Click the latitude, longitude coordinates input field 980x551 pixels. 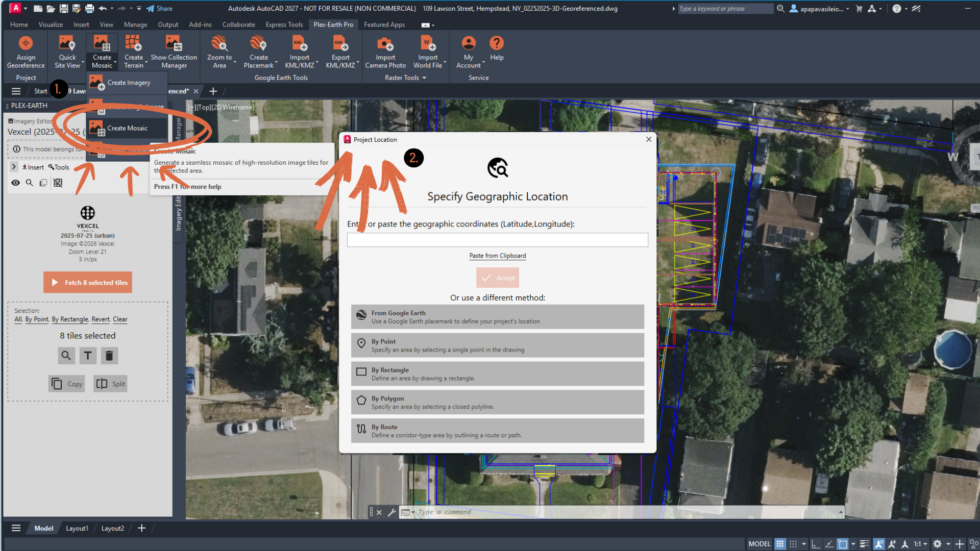point(498,240)
